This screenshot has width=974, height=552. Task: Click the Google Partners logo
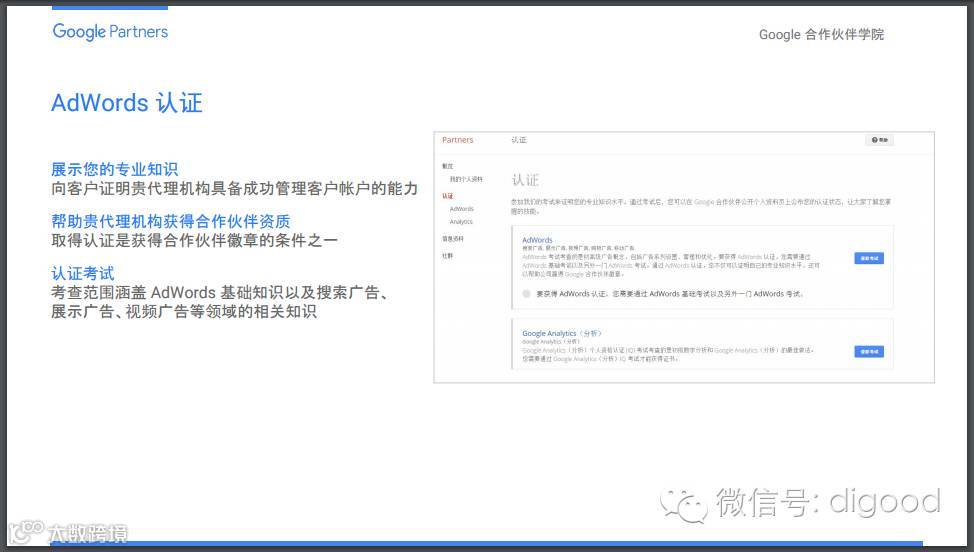110,32
